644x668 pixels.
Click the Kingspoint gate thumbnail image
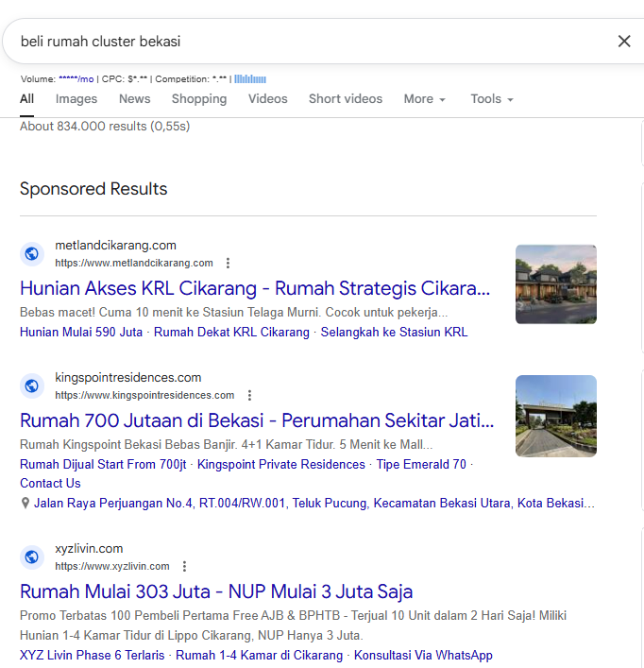[x=556, y=417]
